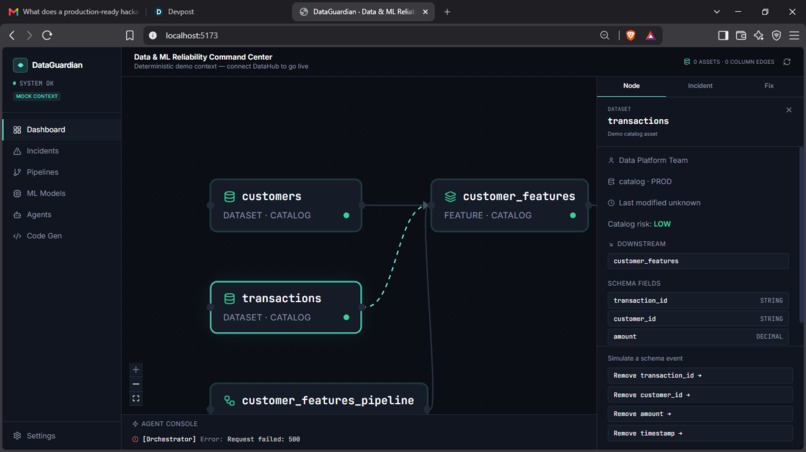Click the browser reload button

(x=47, y=35)
